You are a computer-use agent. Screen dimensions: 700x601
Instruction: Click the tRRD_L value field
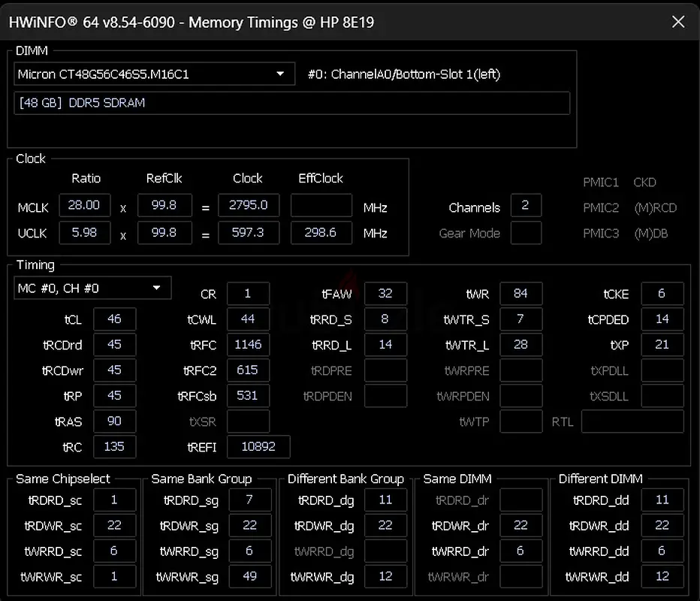[x=386, y=345]
